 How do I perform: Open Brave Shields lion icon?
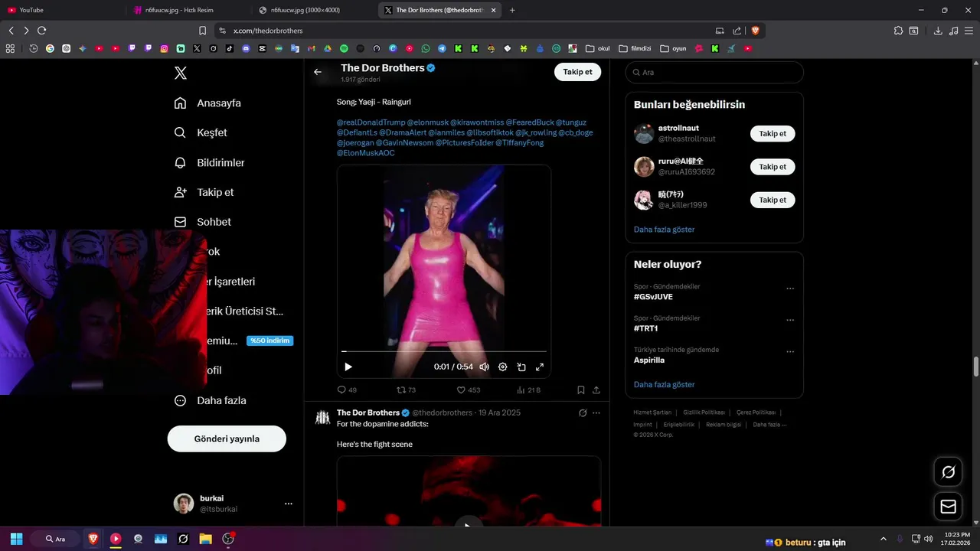coord(755,31)
